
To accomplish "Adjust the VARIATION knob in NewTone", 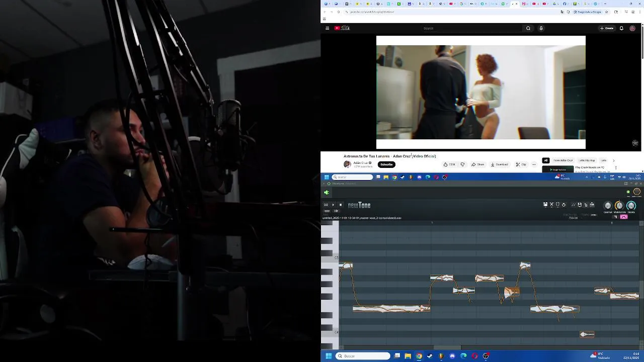I will (619, 205).
